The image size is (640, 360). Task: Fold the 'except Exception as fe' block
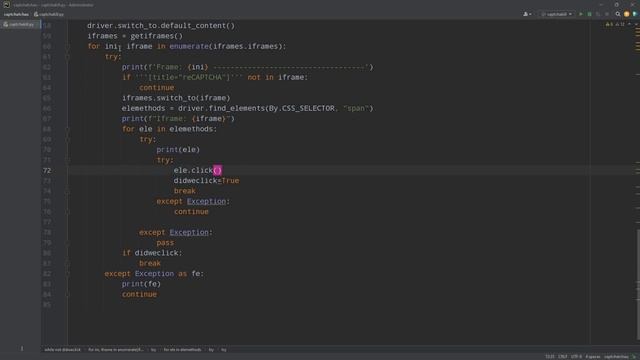68,274
